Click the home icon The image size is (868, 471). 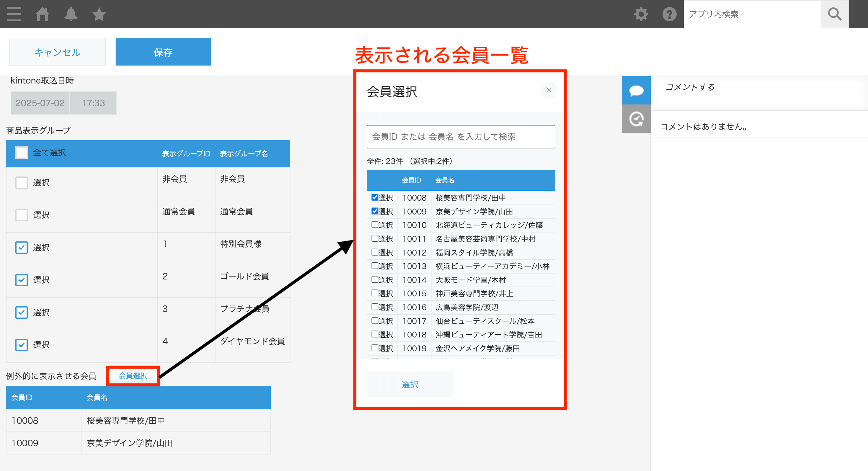point(43,14)
